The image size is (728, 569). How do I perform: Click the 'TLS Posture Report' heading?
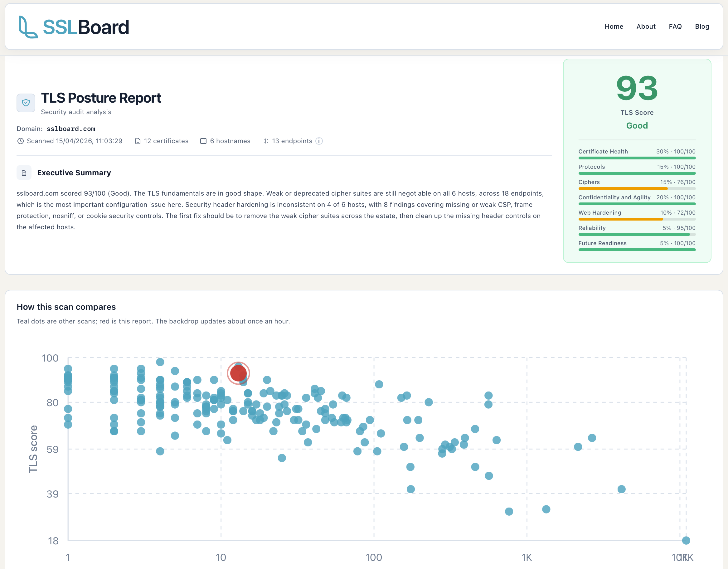click(101, 98)
